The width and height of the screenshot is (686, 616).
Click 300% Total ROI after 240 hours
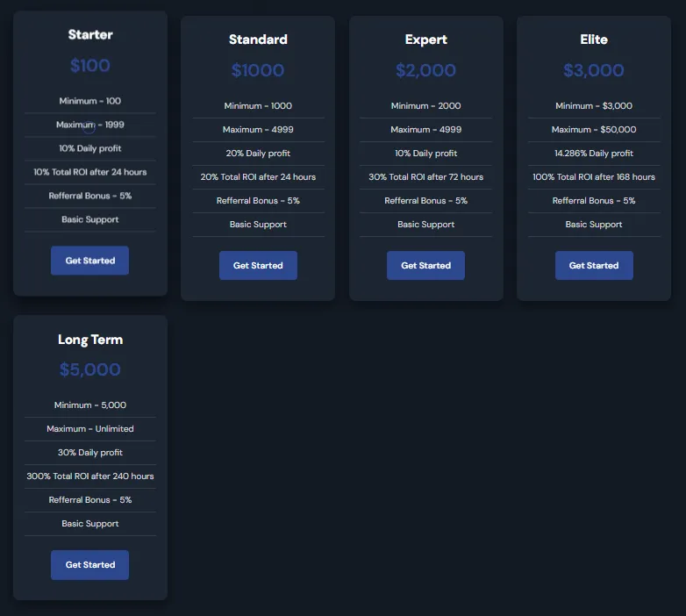pos(90,476)
